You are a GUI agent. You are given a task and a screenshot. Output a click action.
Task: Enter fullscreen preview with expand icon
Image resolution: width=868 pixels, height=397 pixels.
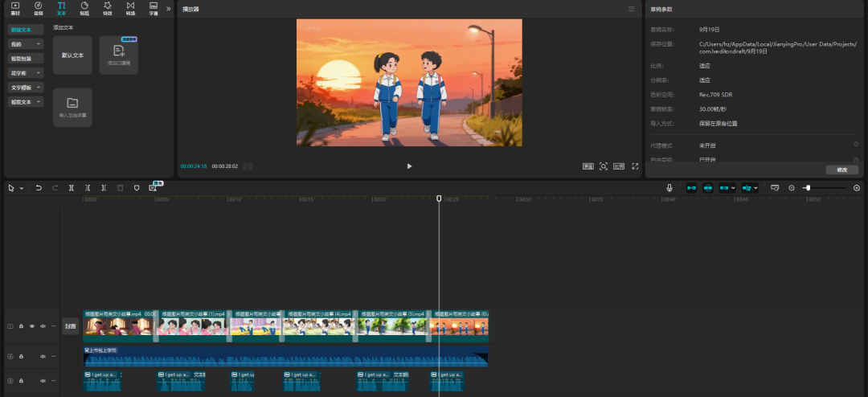[635, 166]
